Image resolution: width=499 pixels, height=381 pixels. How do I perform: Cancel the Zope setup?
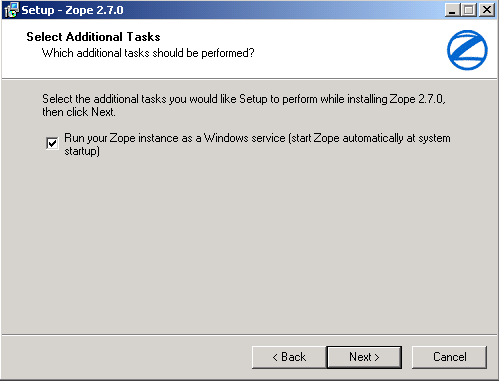(449, 357)
